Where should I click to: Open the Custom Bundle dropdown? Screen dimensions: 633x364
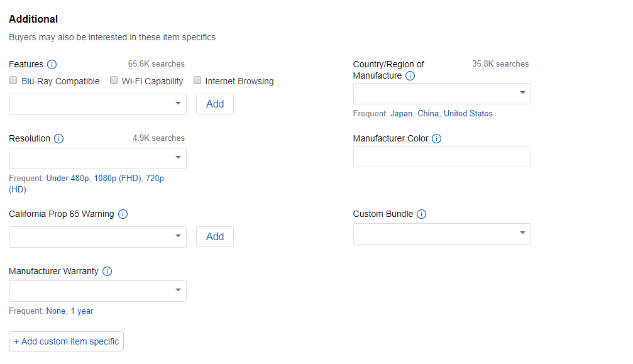point(442,234)
